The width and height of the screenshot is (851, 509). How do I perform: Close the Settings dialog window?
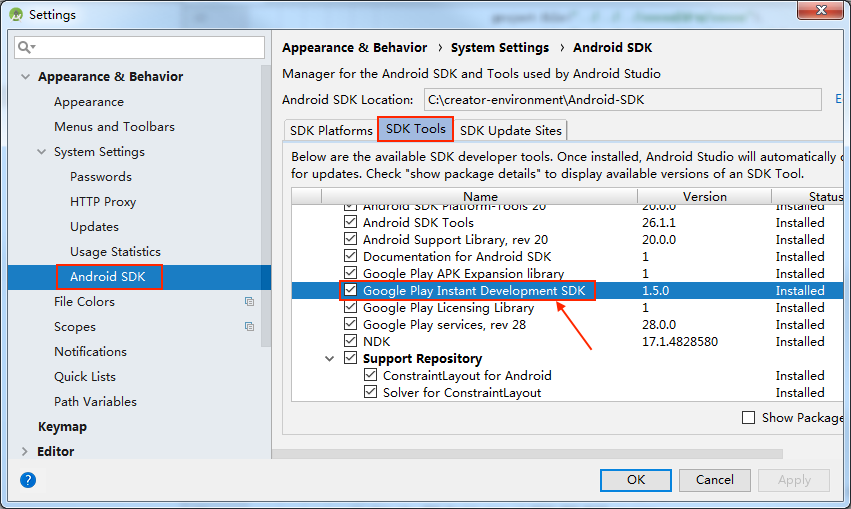pyautogui.click(x=821, y=10)
